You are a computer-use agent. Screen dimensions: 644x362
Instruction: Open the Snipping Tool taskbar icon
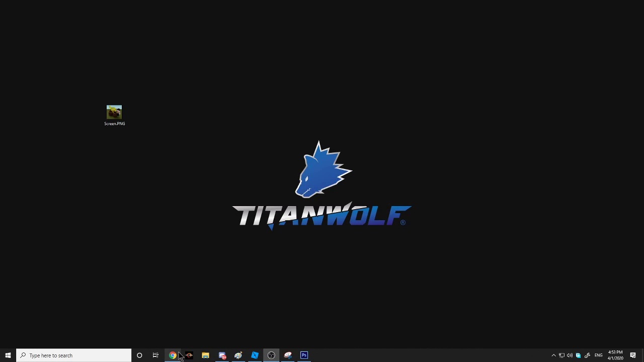[288, 355]
